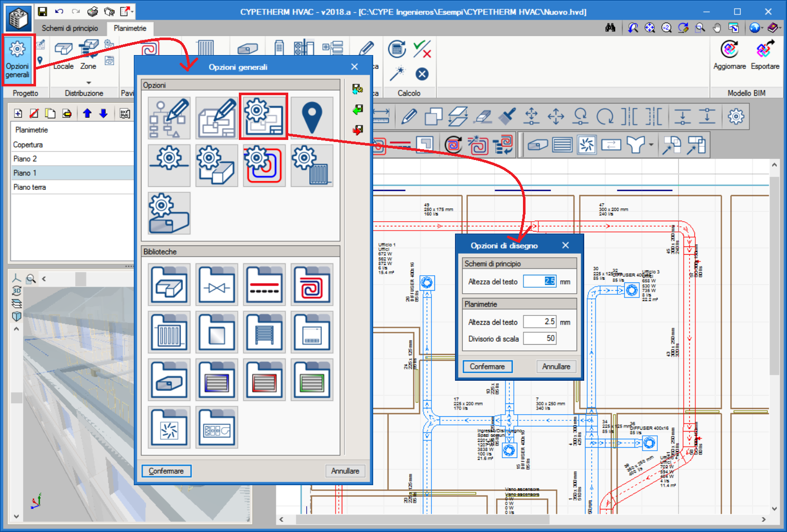The height and width of the screenshot is (532, 787).
Task: Edit Schemi di principio Altezza del testo field
Action: [539, 281]
